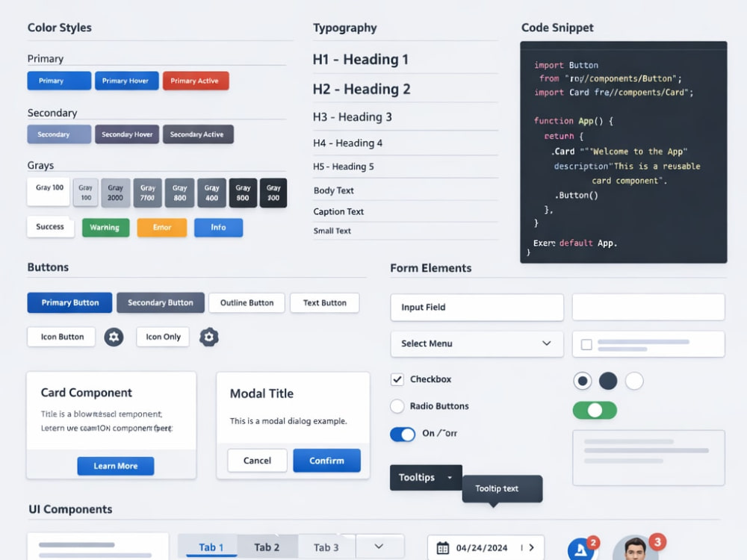Choose the Gray 2000 swatch
This screenshot has height=560, width=747.
pyautogui.click(x=116, y=193)
